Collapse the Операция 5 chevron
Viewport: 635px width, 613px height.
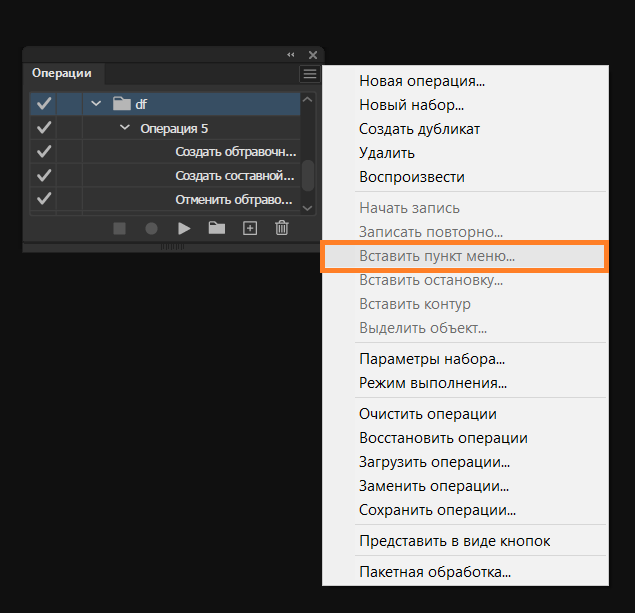[x=125, y=128]
